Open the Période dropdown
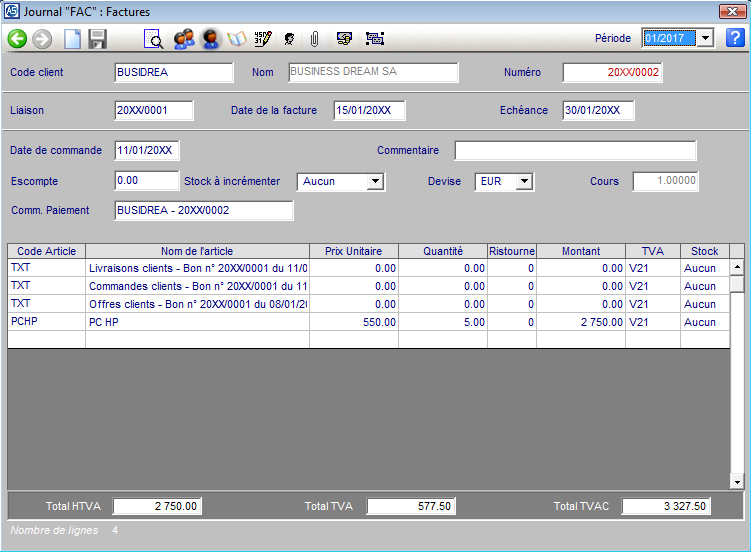Screen dimensions: 751x552 [x=705, y=38]
